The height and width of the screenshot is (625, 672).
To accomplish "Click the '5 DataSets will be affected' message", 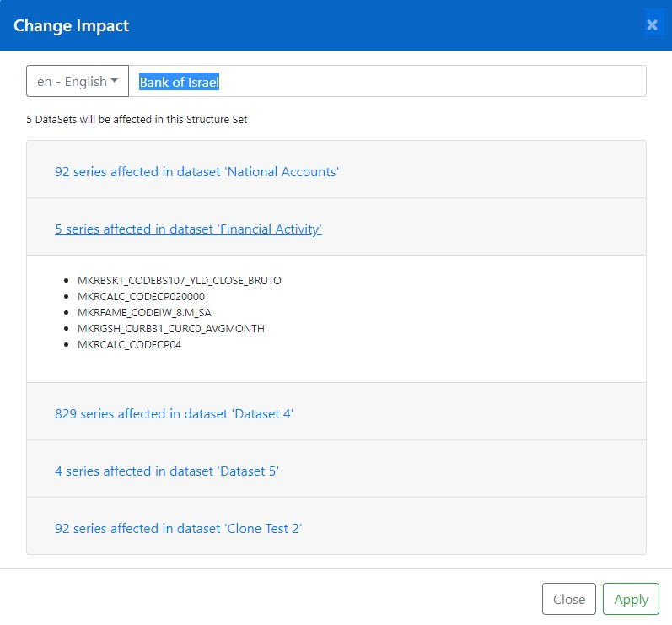I will click(137, 120).
